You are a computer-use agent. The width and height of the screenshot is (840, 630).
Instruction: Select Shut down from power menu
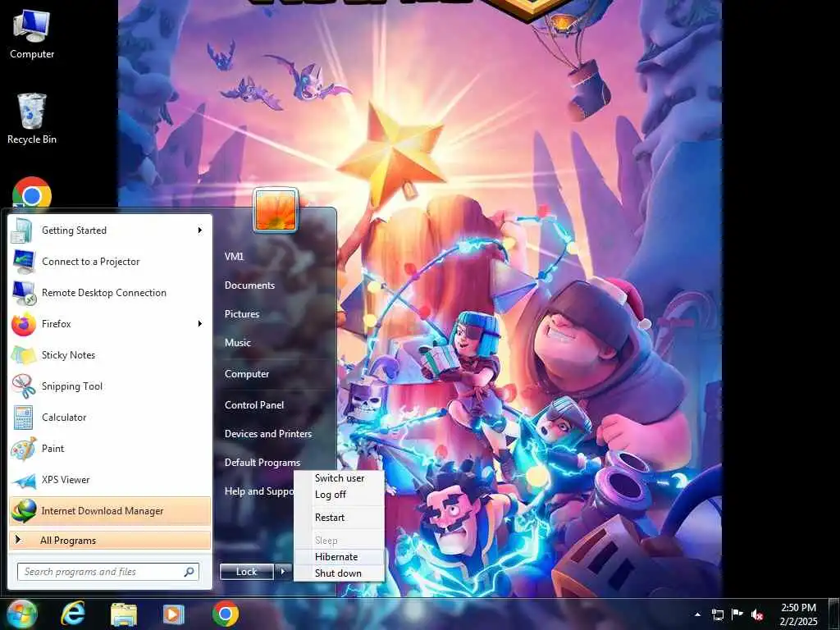pos(339,573)
